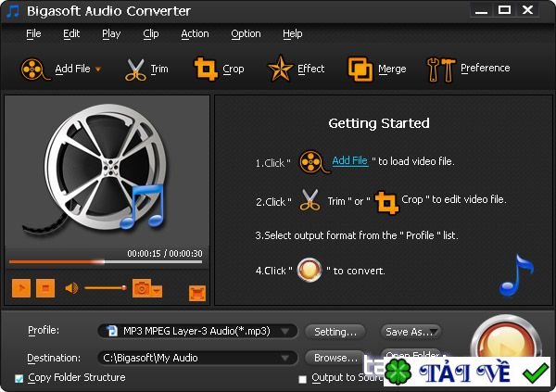The image size is (556, 392).
Task: Toggle full screen preview icon
Action: point(197,293)
